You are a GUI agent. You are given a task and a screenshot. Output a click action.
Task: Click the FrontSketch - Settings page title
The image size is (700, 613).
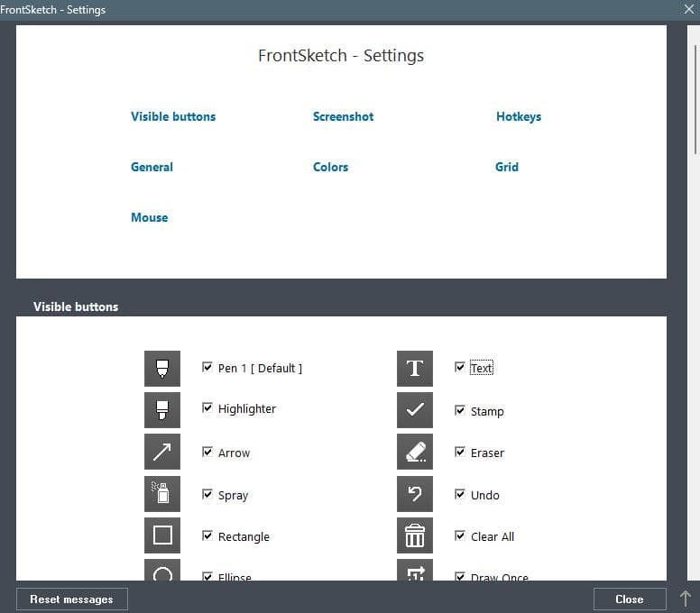(x=341, y=56)
